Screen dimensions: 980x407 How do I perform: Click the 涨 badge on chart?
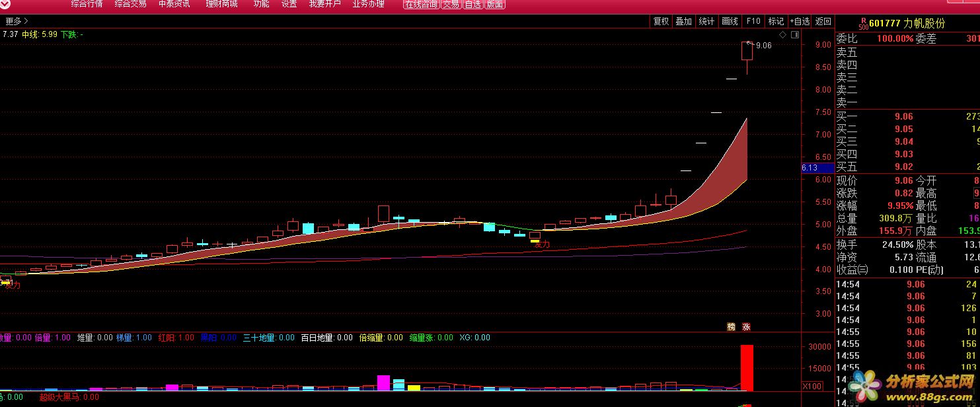coord(746,326)
